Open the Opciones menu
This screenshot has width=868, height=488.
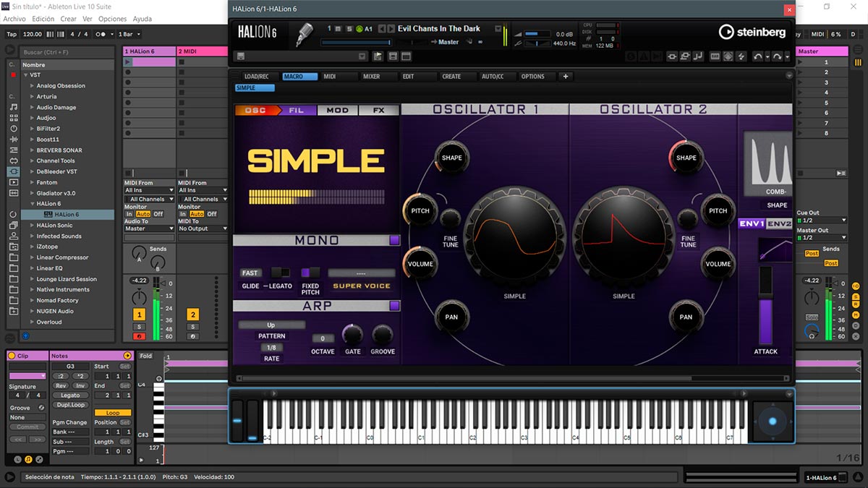(x=112, y=19)
